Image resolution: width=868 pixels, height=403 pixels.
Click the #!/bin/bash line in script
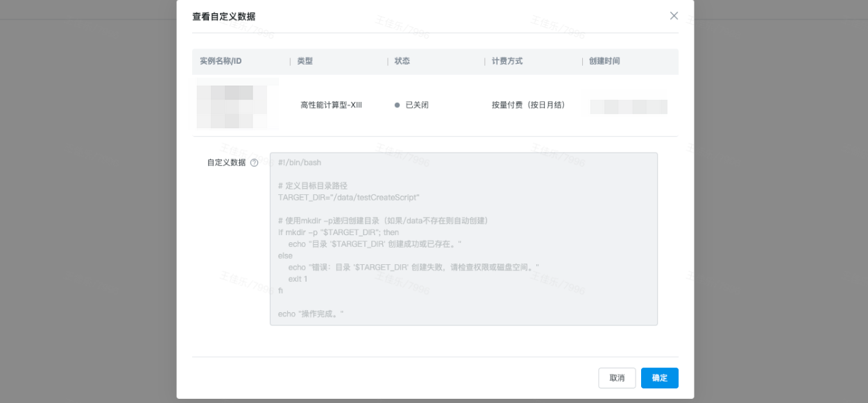[300, 163]
